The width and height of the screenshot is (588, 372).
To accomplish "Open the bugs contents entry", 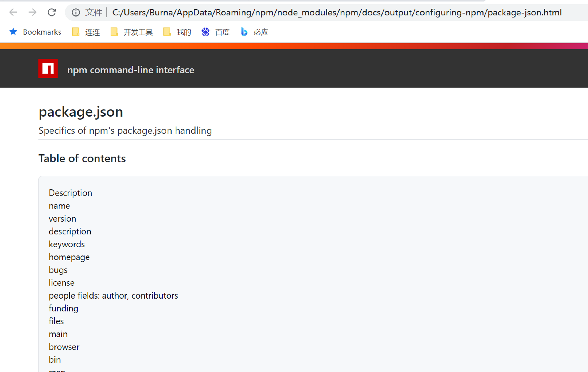I will [x=58, y=270].
